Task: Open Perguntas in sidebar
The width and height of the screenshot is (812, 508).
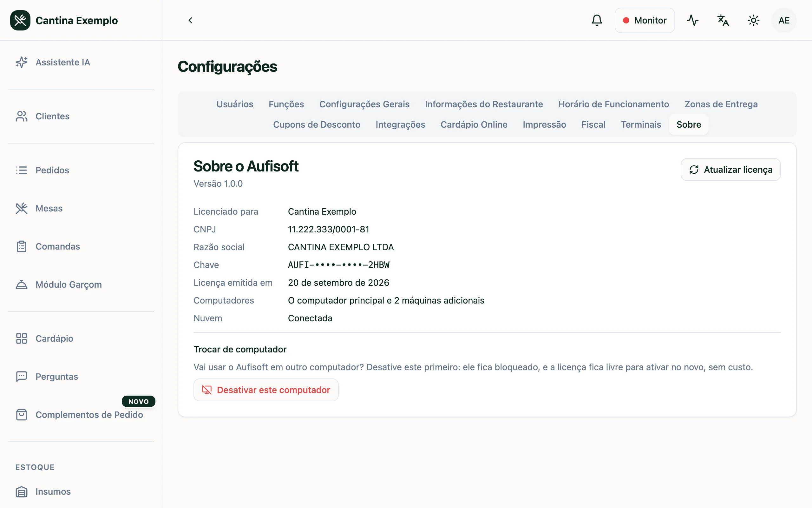Action: pyautogui.click(x=81, y=376)
